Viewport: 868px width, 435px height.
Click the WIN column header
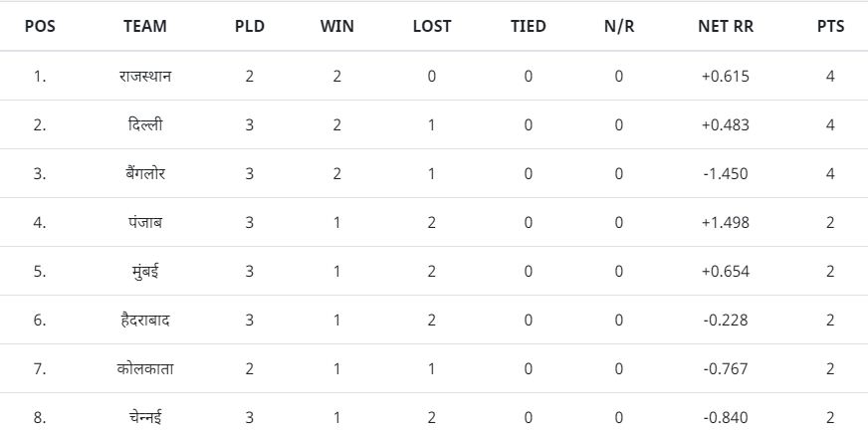pos(336,26)
